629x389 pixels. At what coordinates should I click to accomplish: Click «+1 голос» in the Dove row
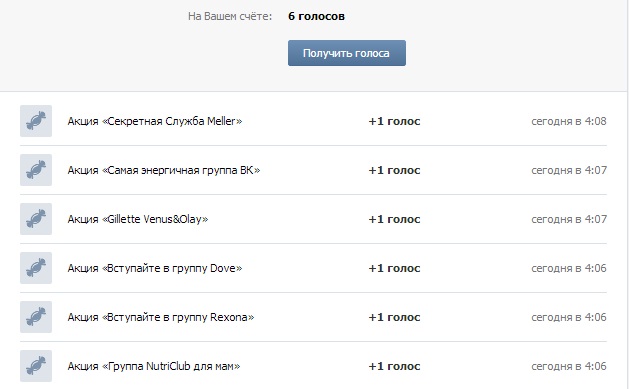pos(394,268)
